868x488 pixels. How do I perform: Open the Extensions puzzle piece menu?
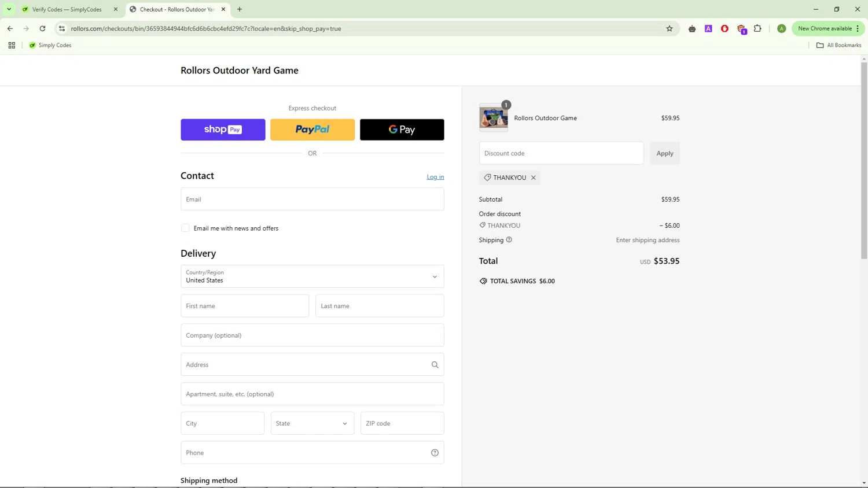click(757, 28)
